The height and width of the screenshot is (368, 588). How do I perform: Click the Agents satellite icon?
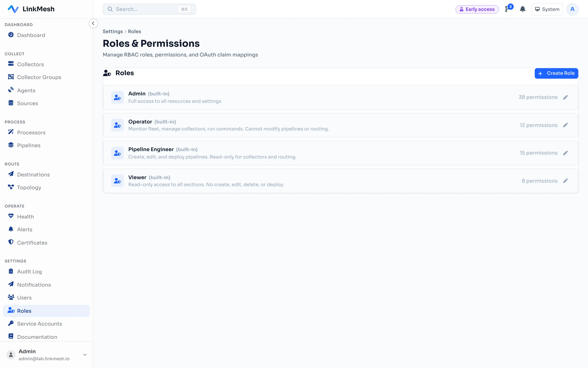11,90
